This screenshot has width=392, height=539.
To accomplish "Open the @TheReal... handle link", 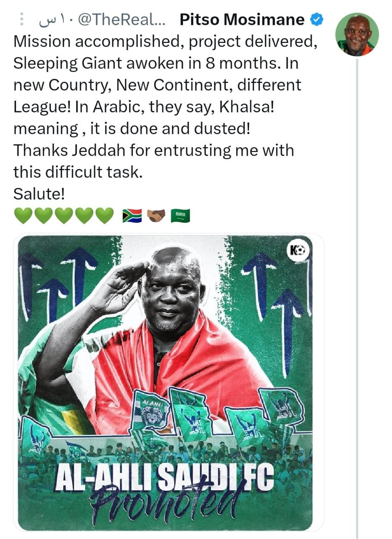I will [122, 20].
